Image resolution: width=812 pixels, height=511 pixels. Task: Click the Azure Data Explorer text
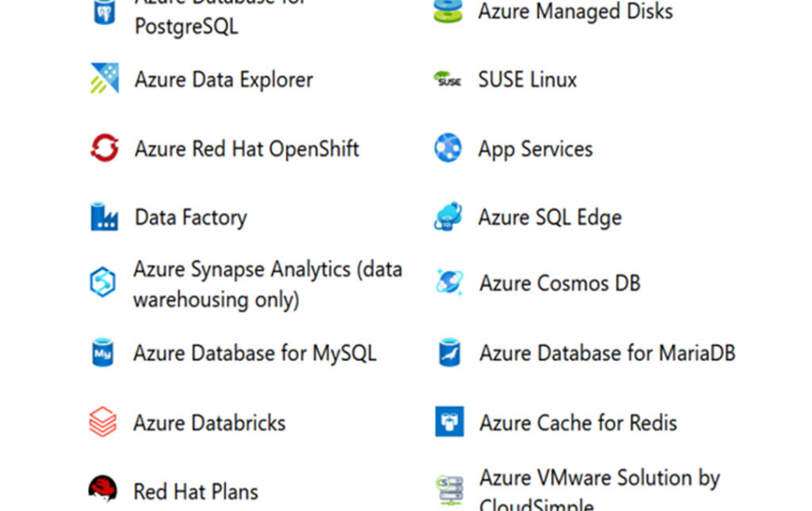pos(224,79)
